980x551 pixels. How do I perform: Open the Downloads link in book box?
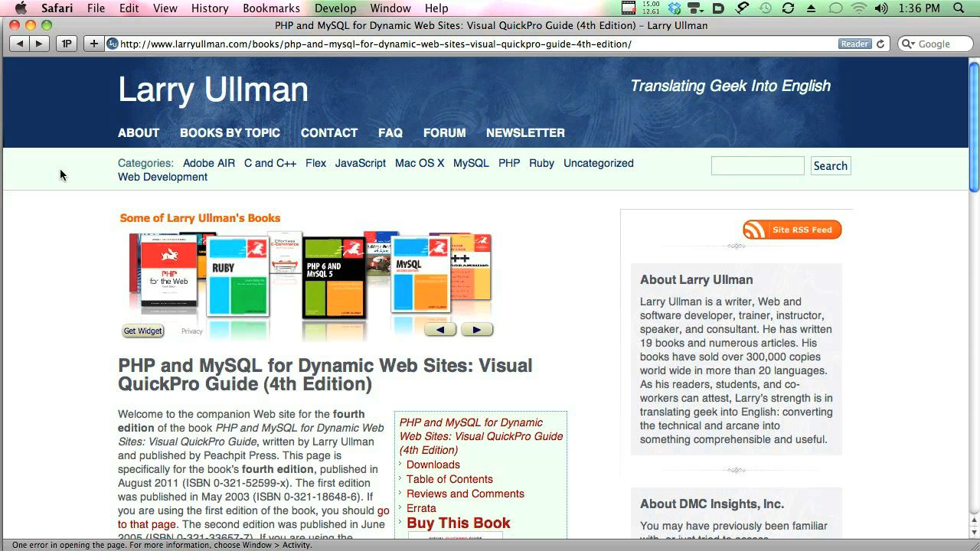coord(433,465)
